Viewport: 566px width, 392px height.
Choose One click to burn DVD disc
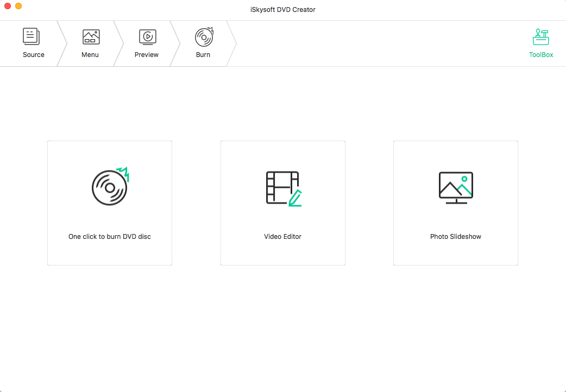[110, 237]
